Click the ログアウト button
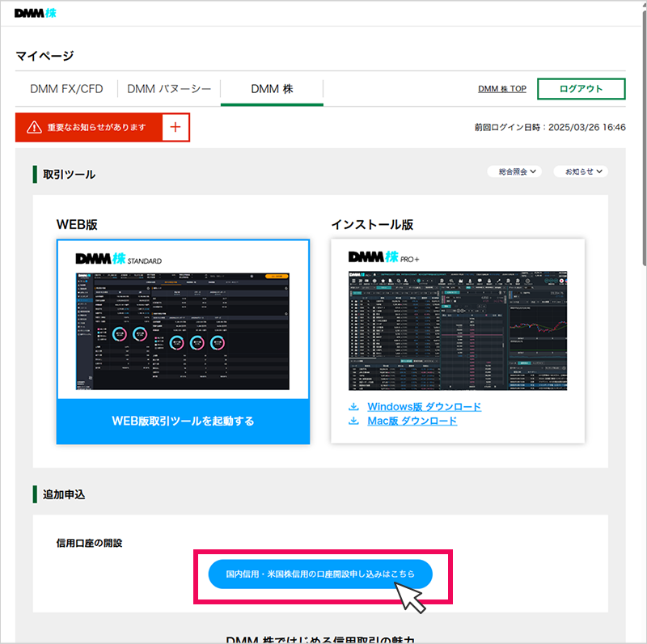Viewport: 647px width, 644px height. point(581,89)
